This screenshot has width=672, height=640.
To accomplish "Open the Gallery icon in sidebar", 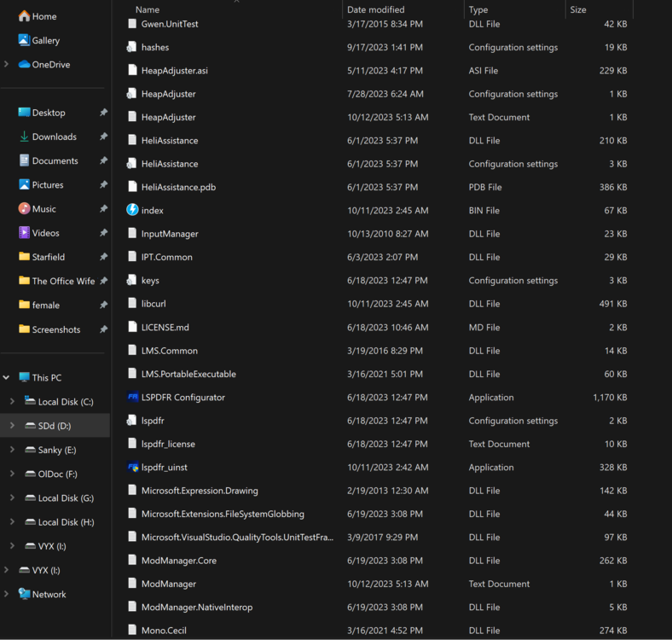I will 24,40.
